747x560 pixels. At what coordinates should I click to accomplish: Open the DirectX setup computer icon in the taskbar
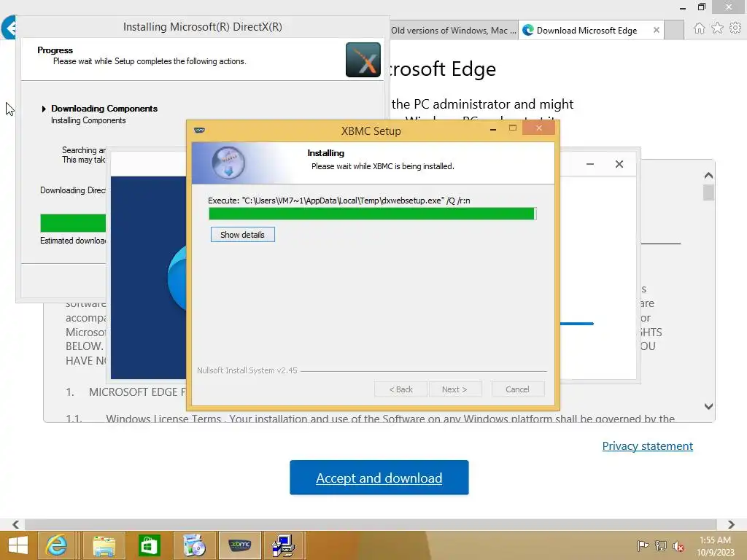284,545
